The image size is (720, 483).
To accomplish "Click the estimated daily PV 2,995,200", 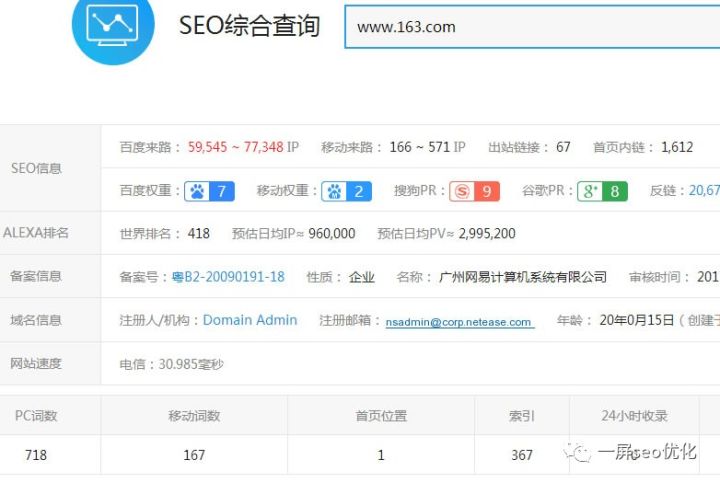I will pyautogui.click(x=487, y=233).
